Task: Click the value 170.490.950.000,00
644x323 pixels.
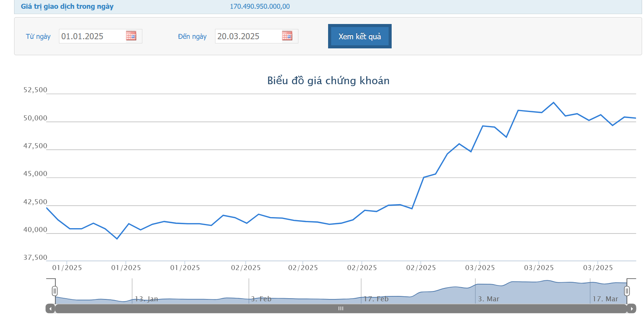Action: click(260, 6)
